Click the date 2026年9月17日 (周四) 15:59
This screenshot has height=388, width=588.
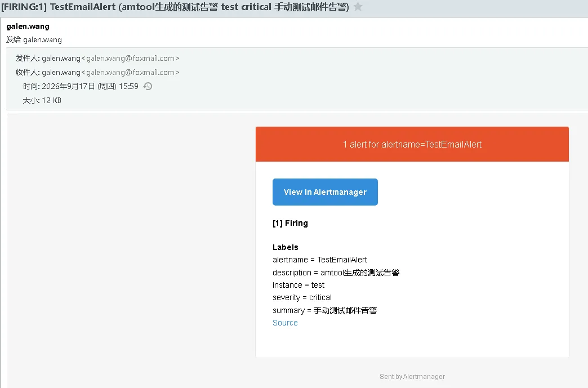point(90,86)
